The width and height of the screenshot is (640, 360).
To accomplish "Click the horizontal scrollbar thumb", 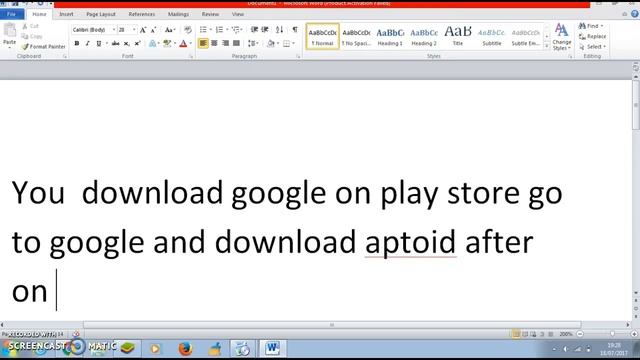I will coord(332,325).
